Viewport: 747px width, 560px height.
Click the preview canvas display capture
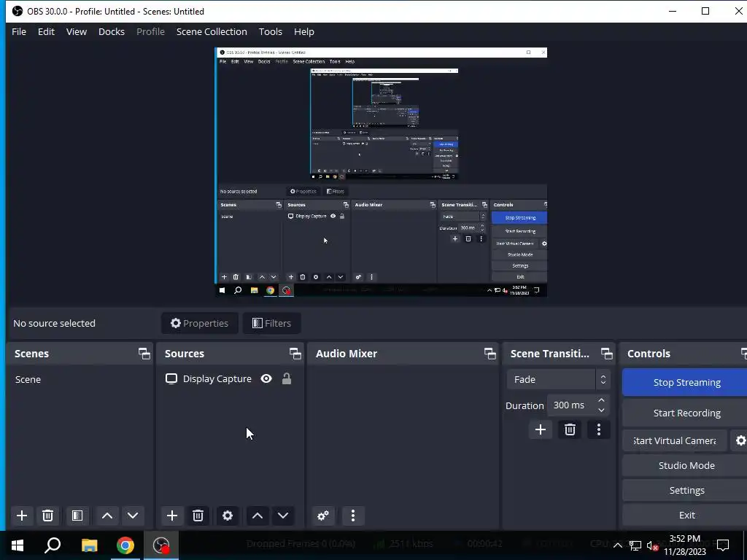pos(381,172)
